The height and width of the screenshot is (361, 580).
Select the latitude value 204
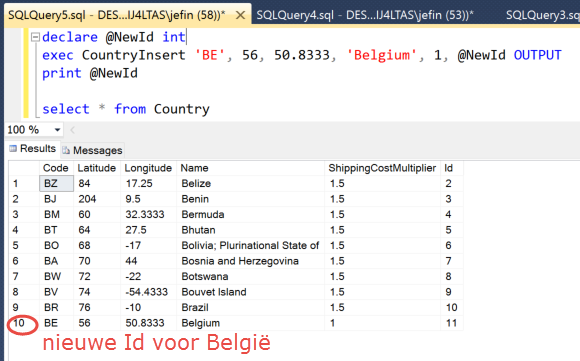[97, 199]
